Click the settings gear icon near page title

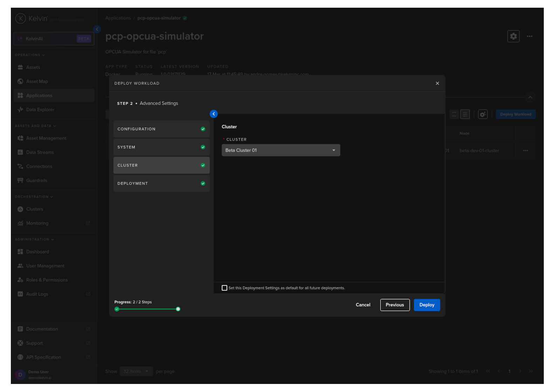[513, 36]
